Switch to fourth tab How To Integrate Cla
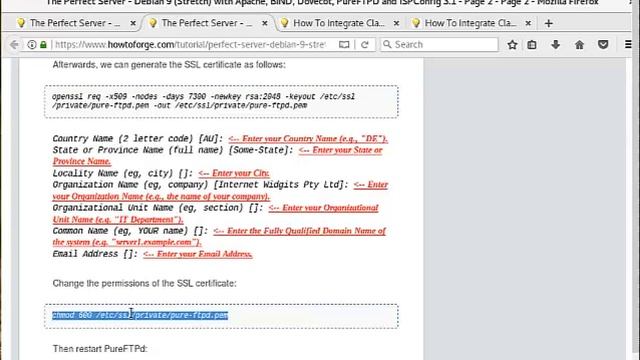This screenshot has height=360, width=640. click(470, 23)
